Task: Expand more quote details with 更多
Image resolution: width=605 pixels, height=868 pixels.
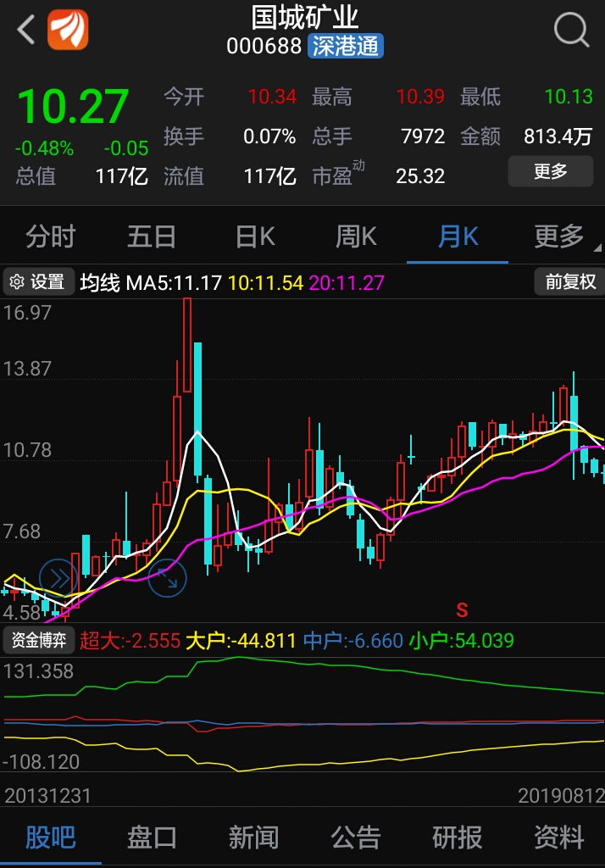Action: point(550,172)
